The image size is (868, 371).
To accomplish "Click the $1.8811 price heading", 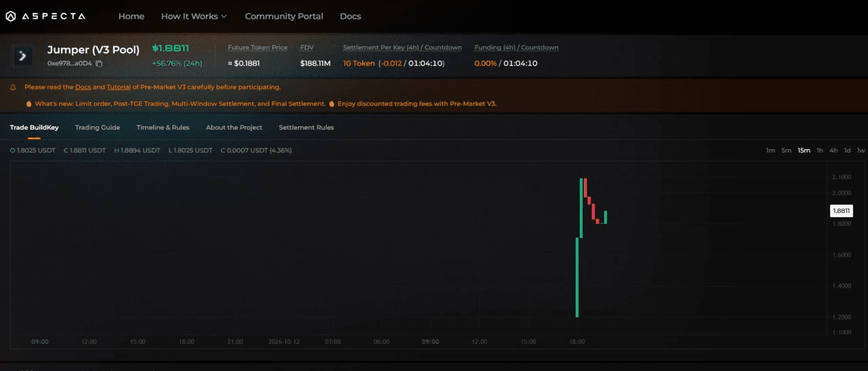I will pos(170,49).
